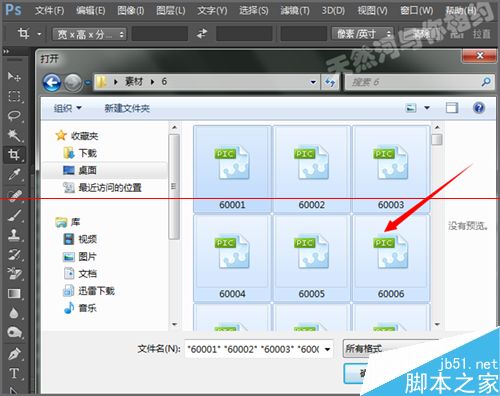Select the 60002 file thumbnail

click(x=312, y=169)
